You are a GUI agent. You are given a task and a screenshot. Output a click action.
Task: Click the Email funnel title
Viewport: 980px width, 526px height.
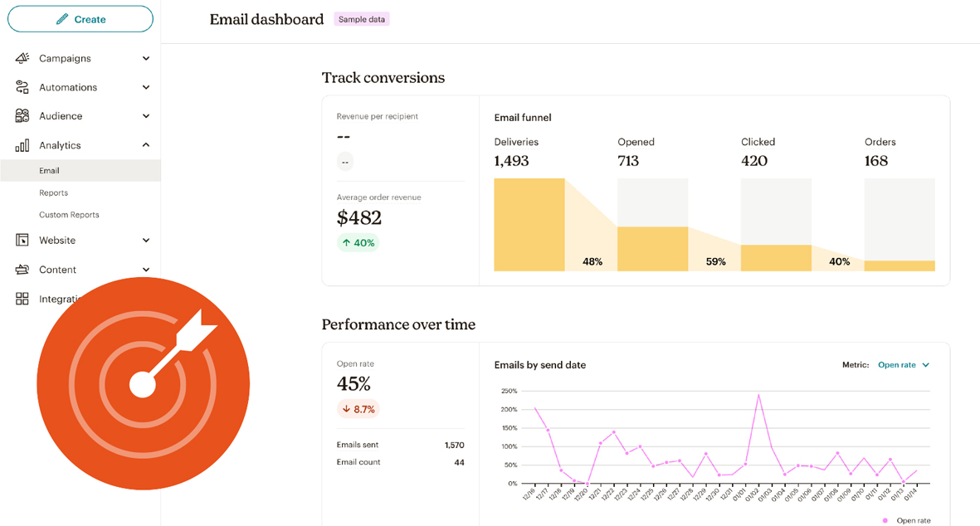tap(523, 118)
